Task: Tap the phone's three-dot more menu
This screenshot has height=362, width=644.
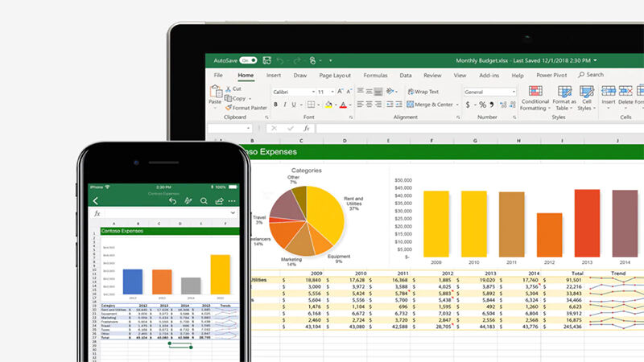Action: pos(232,201)
